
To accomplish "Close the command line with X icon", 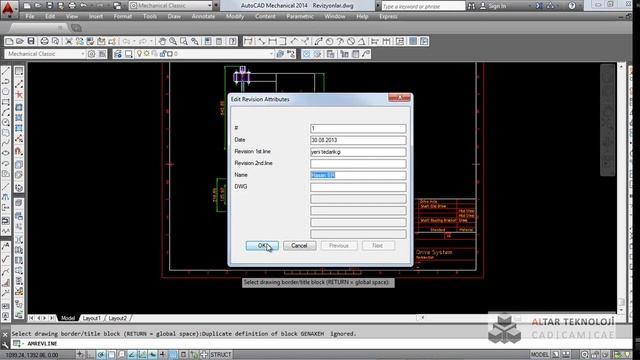I will click(x=5, y=334).
